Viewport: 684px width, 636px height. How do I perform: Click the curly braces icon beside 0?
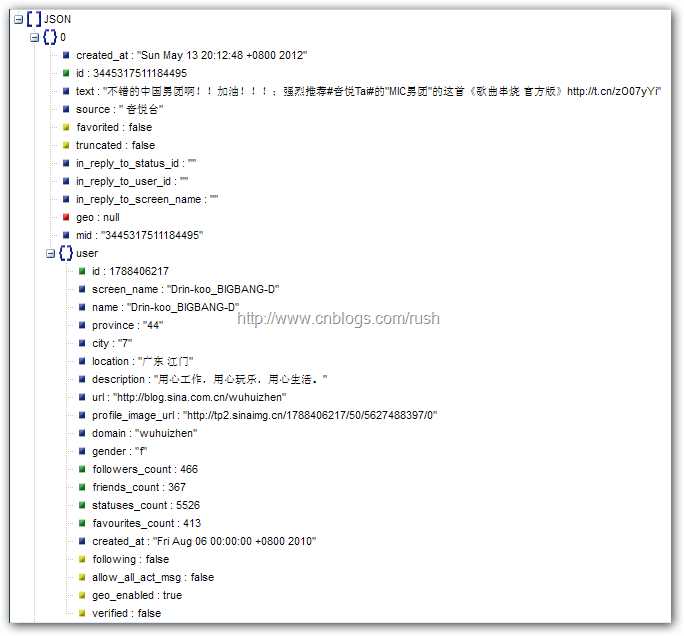[x=50, y=37]
